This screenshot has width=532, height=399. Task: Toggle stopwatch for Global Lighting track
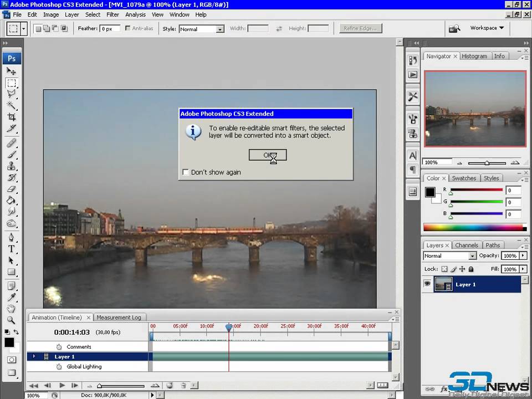pyautogui.click(x=59, y=366)
